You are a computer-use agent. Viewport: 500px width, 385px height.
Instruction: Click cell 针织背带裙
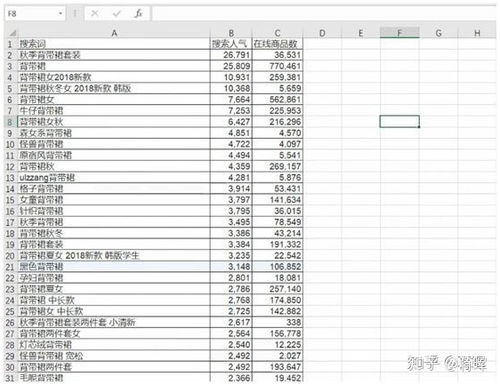[114, 211]
